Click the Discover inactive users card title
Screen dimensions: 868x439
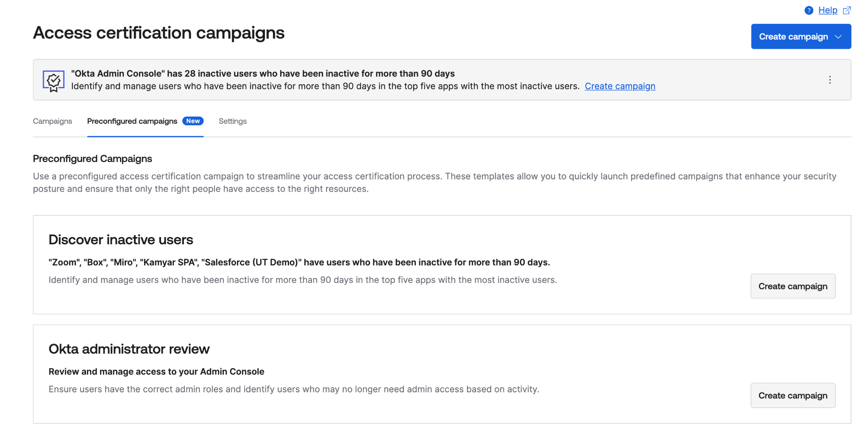[121, 240]
